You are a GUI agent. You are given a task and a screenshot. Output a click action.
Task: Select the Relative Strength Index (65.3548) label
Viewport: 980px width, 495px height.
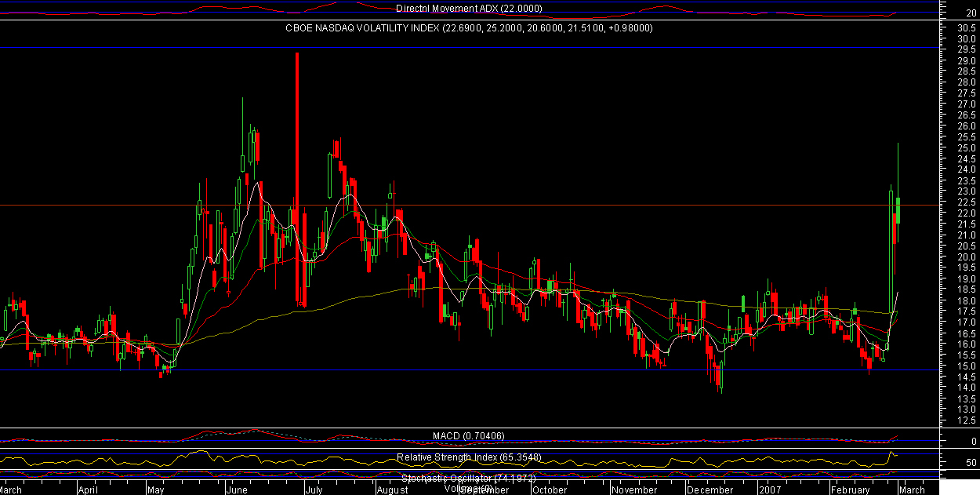tap(469, 457)
